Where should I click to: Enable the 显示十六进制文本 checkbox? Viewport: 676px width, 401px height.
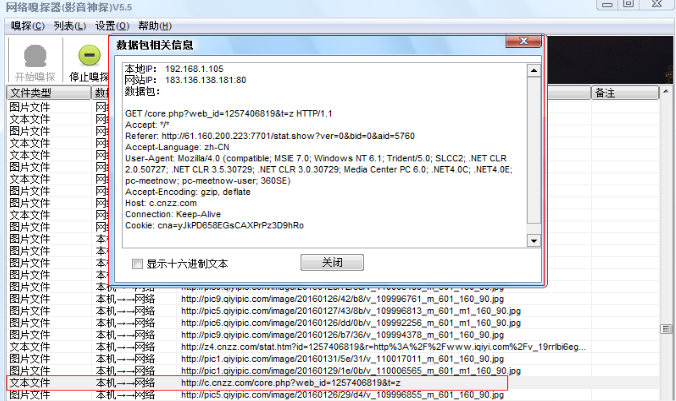(x=137, y=263)
